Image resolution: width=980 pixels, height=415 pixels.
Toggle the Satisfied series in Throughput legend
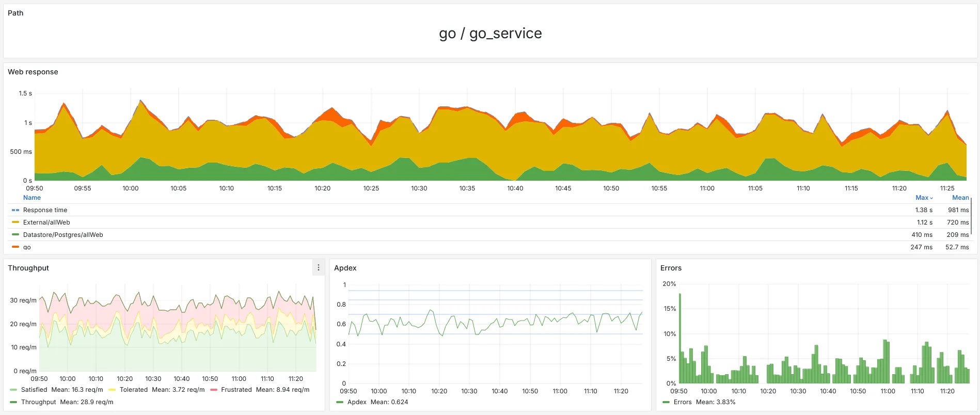tap(34, 390)
